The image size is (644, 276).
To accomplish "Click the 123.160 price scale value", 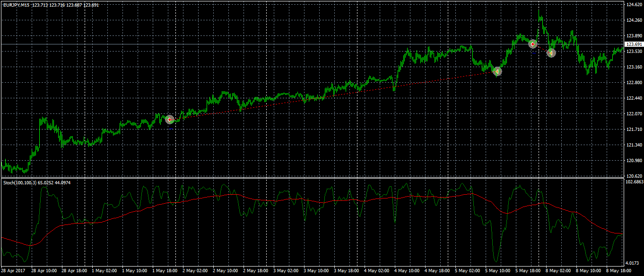I will [634, 67].
